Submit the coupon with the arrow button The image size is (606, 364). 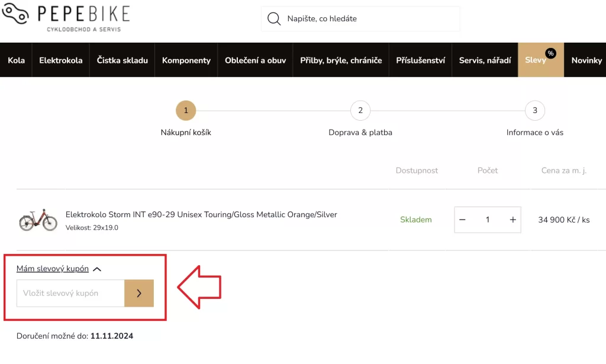pos(139,293)
